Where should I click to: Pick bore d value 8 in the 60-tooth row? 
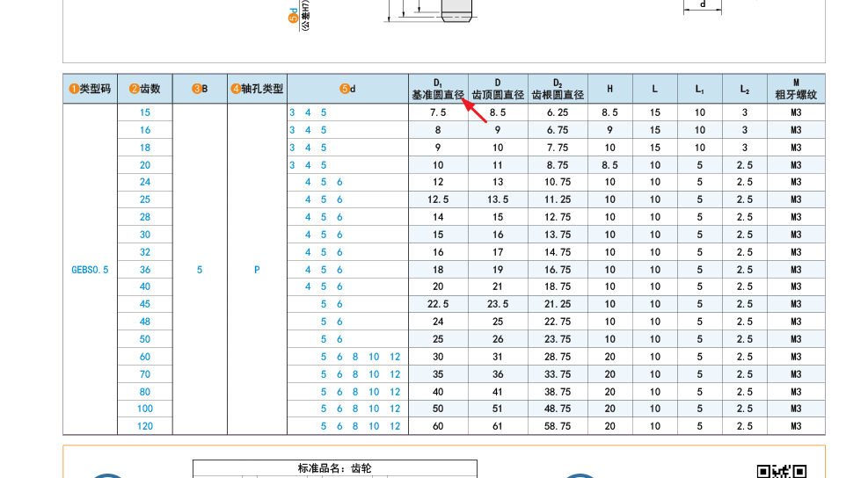pyautogui.click(x=355, y=357)
